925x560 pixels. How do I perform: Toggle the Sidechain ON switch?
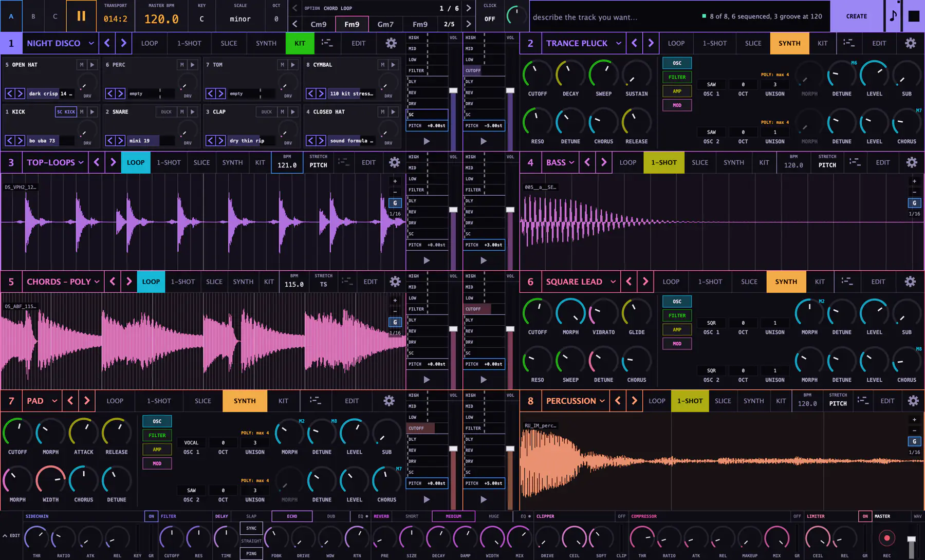tap(151, 516)
